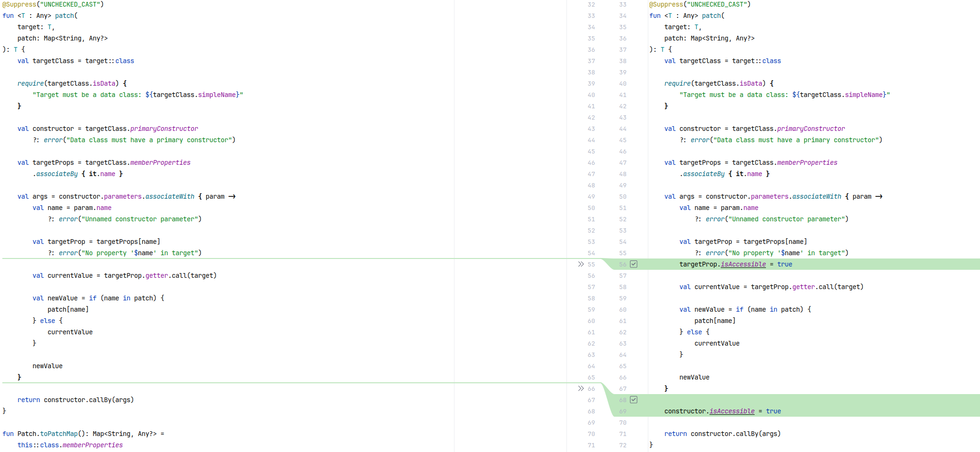
Task: Click line number 32 in the middle gutter
Action: pyautogui.click(x=591, y=4)
